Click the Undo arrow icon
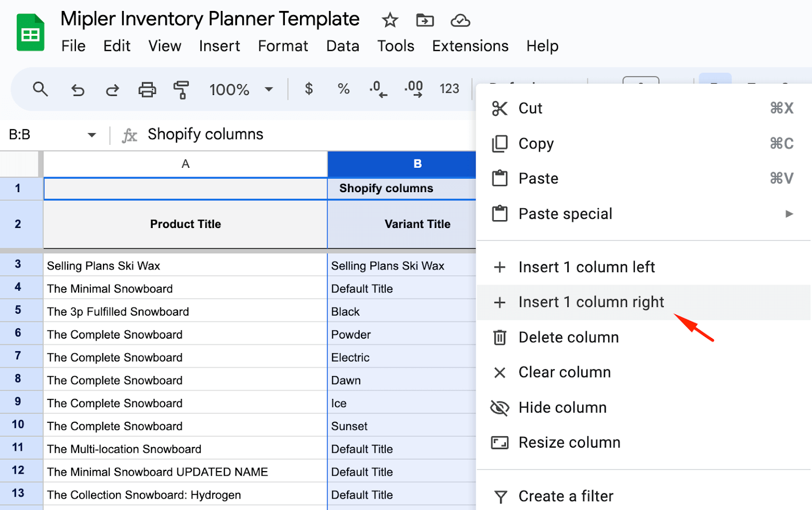This screenshot has height=510, width=812. [77, 90]
